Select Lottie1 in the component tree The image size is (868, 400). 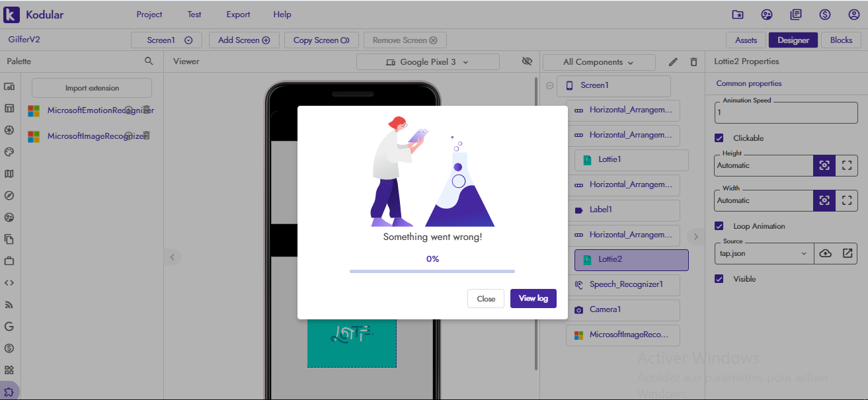(631, 160)
